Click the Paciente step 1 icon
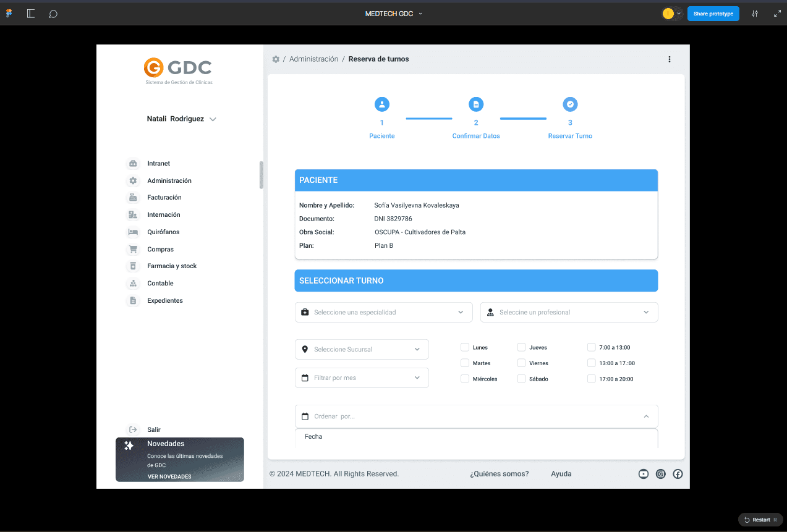 point(382,104)
